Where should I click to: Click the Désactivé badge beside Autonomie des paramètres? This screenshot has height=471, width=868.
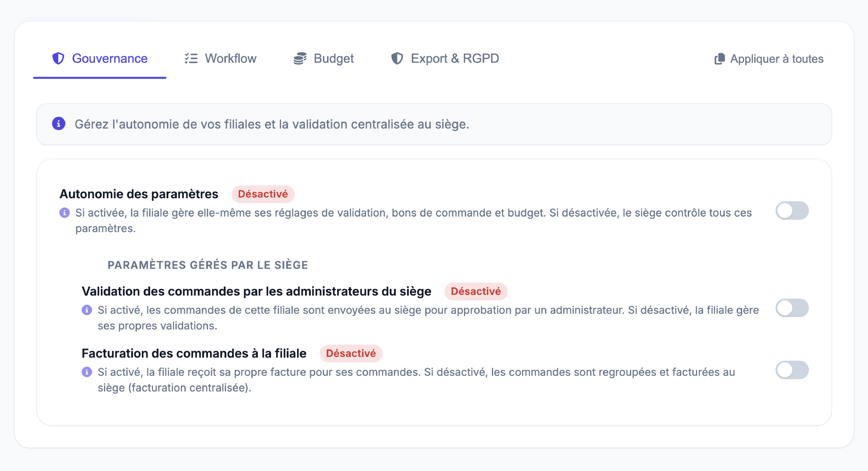(263, 194)
